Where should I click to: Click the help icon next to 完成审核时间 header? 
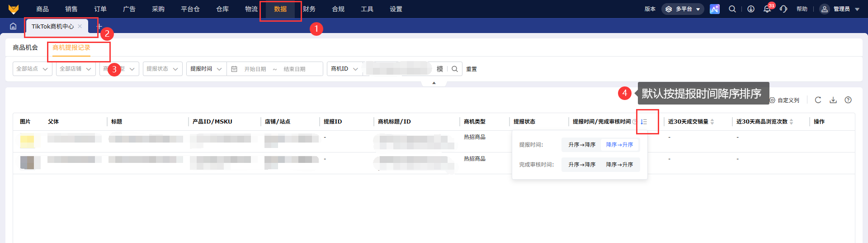(635, 122)
